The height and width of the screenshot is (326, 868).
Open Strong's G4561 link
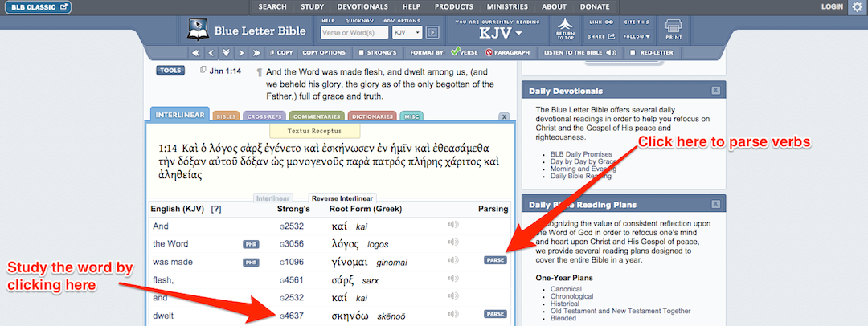tap(290, 280)
